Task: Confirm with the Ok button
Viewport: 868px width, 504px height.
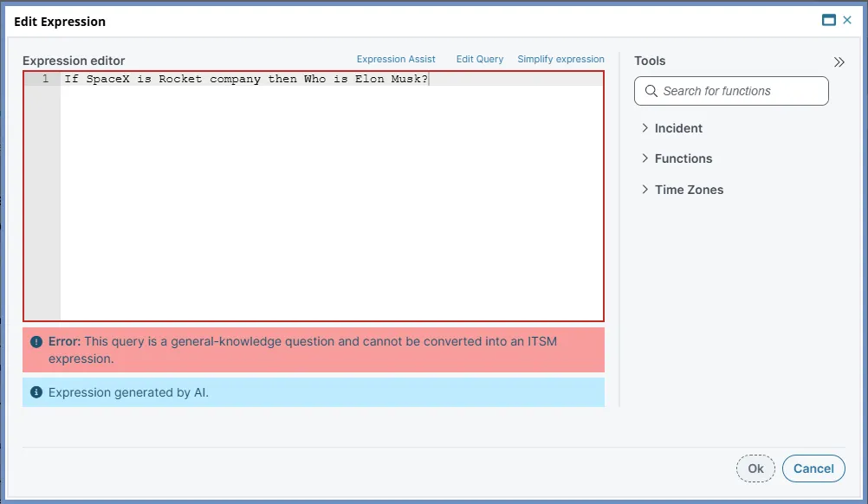Action: [x=755, y=468]
